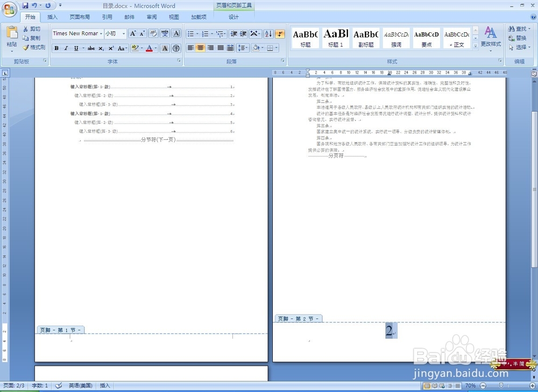Apply the 标题 1 style
Viewport: 538px width, 392px height.
point(336,38)
